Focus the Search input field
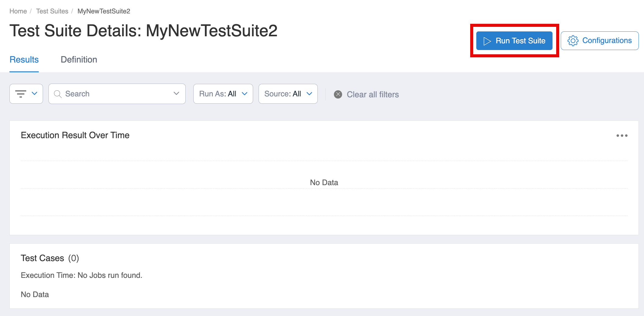The height and width of the screenshot is (316, 644). point(116,94)
